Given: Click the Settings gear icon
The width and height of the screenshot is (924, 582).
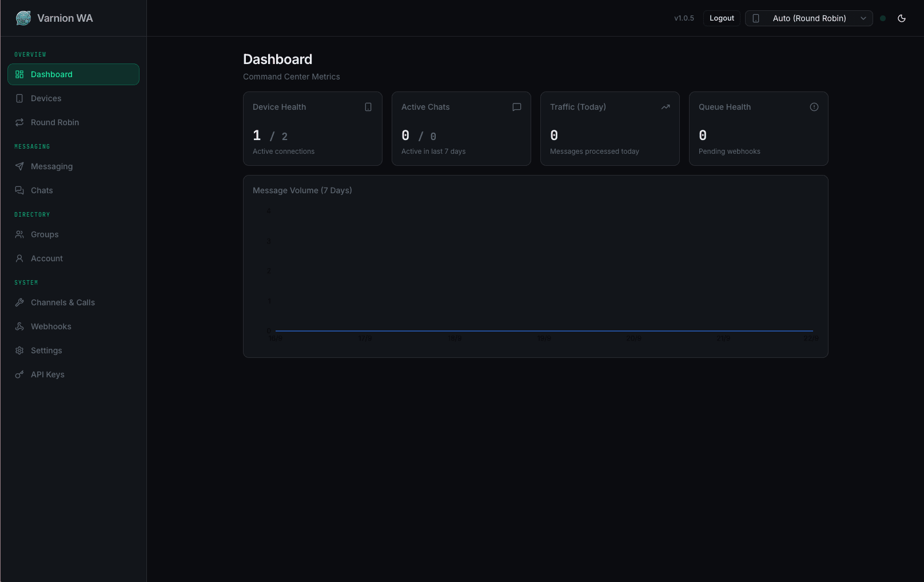Looking at the screenshot, I should 19,350.
